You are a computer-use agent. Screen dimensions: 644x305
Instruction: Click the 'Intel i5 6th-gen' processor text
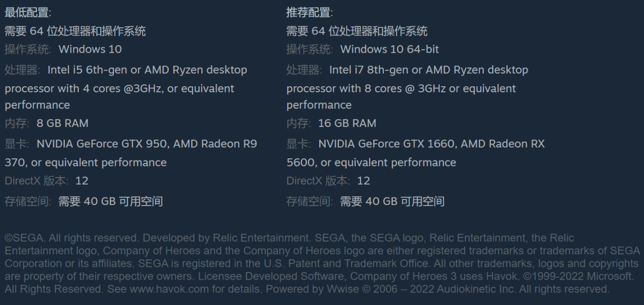point(90,70)
